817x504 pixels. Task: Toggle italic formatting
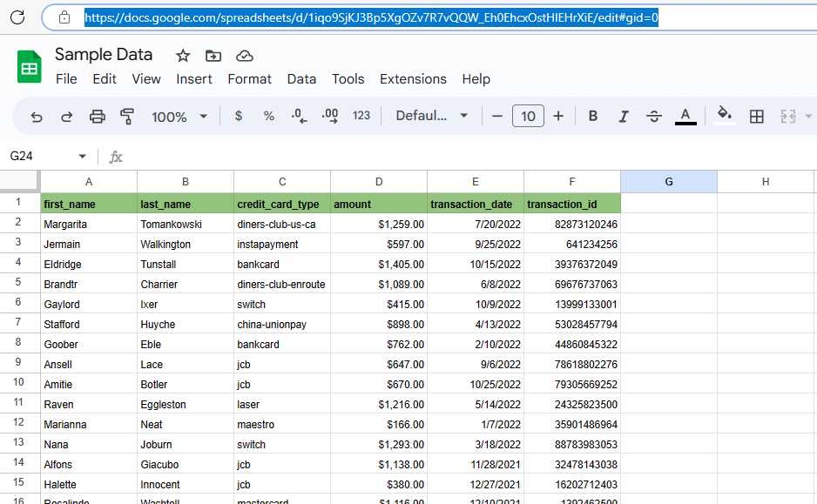623,116
